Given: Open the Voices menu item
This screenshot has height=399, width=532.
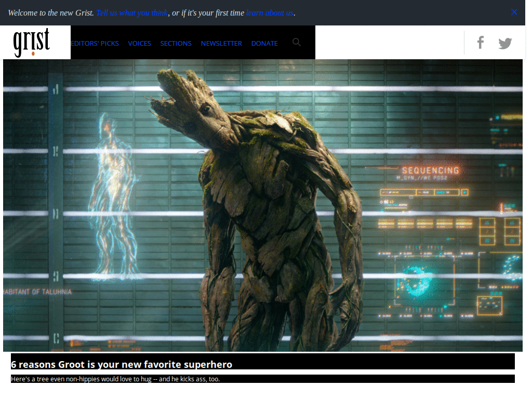Looking at the screenshot, I should pos(139,44).
